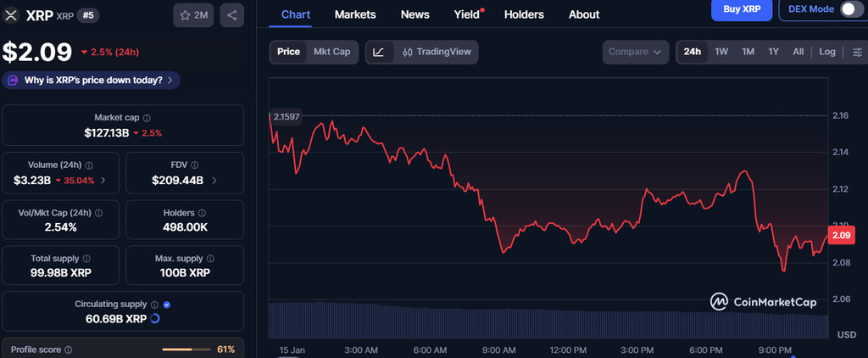Open 'Why is XRP's price down today?'
The width and height of the screenshot is (868, 358).
tap(92, 81)
